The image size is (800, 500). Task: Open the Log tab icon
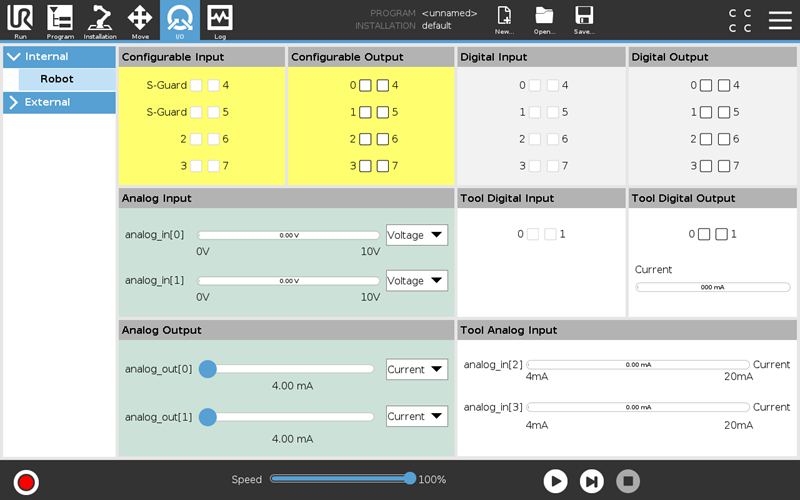[x=220, y=20]
